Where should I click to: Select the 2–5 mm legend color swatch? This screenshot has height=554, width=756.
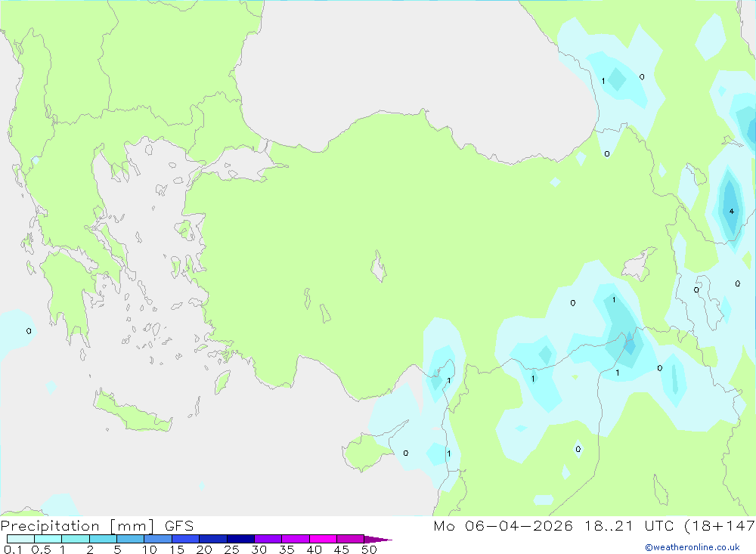click(x=103, y=539)
